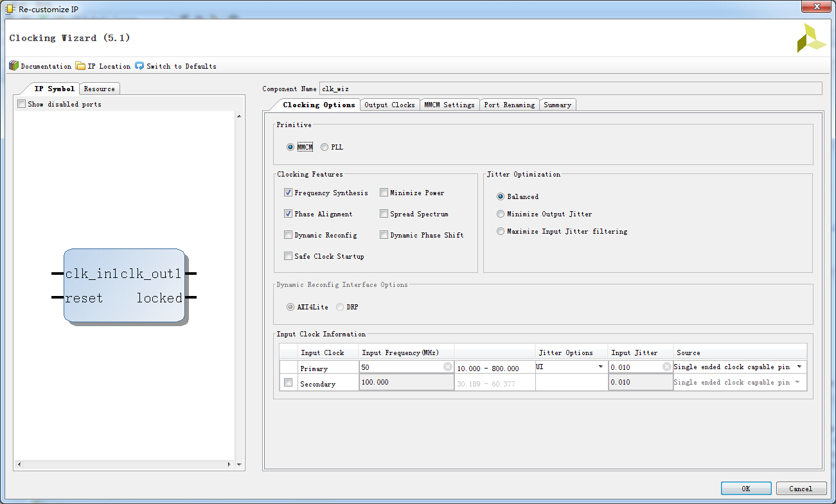Select Minimize Output Jitter option
Image resolution: width=836 pixels, height=504 pixels.
click(x=501, y=214)
